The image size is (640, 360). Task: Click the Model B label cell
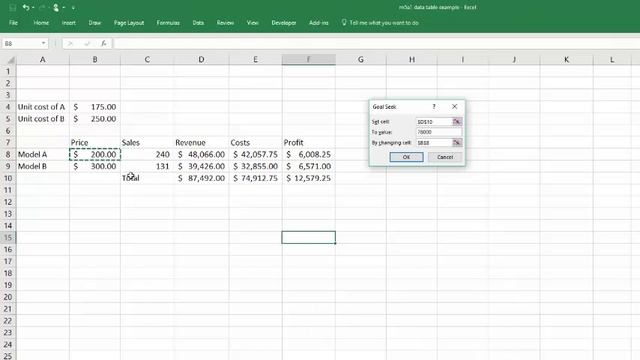click(42, 166)
